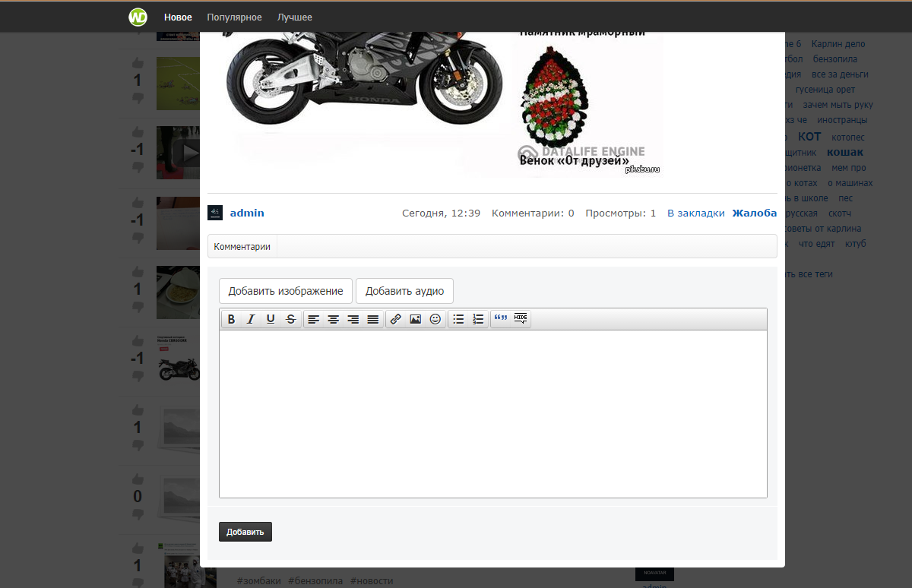Click the Просмотры: 1 counter
This screenshot has width=912, height=588.
[x=620, y=213]
